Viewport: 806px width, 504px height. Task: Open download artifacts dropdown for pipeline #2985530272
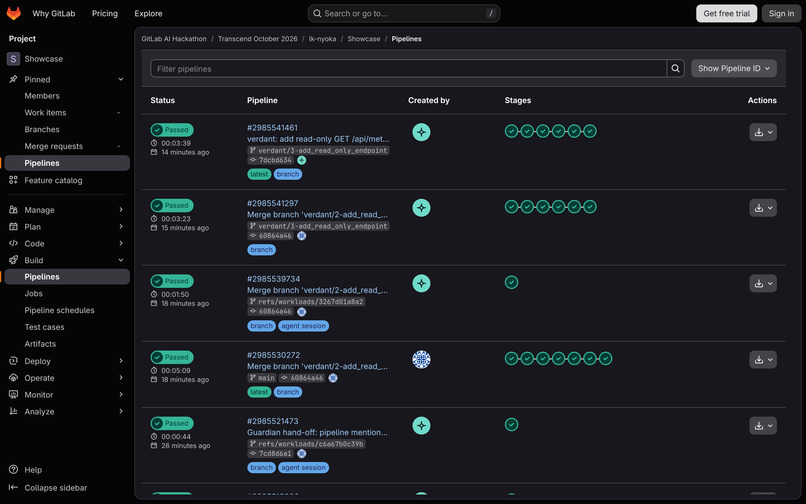[x=763, y=359]
